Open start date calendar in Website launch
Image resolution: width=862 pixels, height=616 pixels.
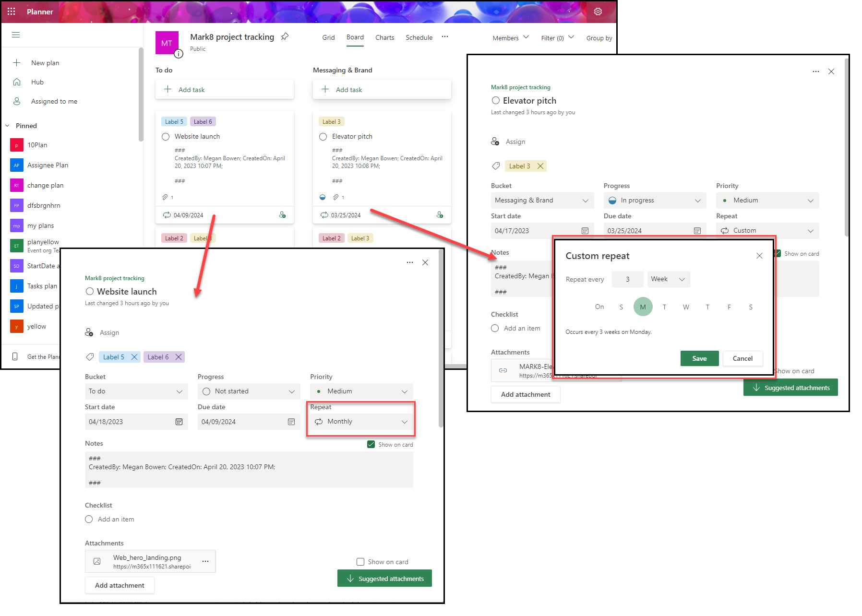pos(179,422)
